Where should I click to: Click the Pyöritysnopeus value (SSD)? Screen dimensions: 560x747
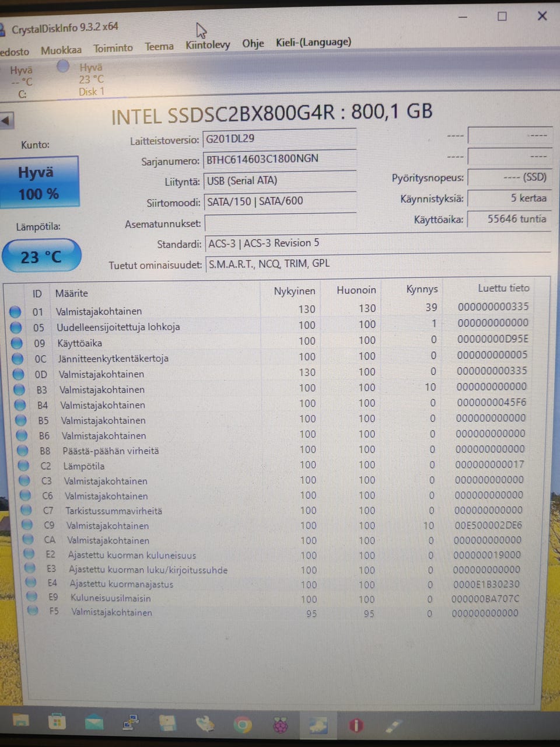pyautogui.click(x=509, y=177)
